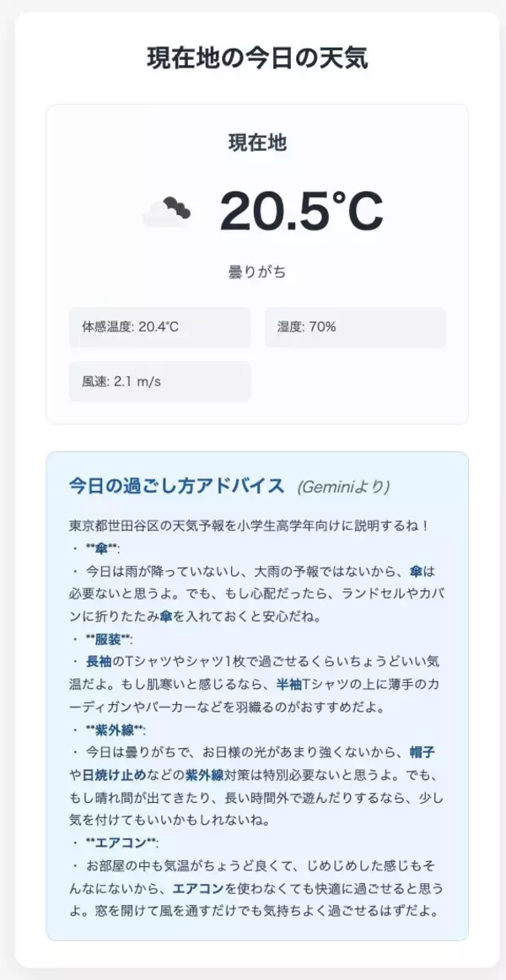Click the 東京都世田谷区 intro sentence

point(250,525)
